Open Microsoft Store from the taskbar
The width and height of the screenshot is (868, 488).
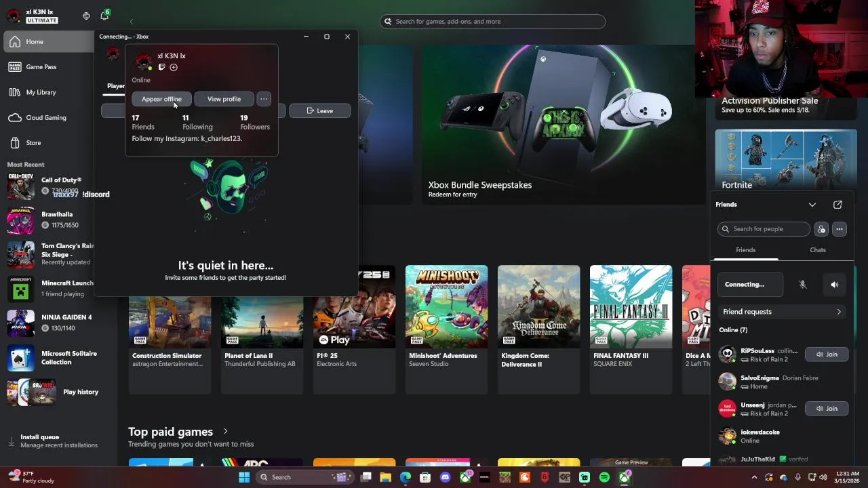pyautogui.click(x=425, y=477)
